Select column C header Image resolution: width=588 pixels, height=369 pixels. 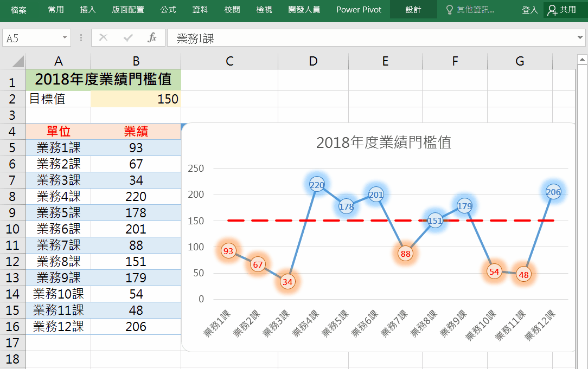point(229,61)
